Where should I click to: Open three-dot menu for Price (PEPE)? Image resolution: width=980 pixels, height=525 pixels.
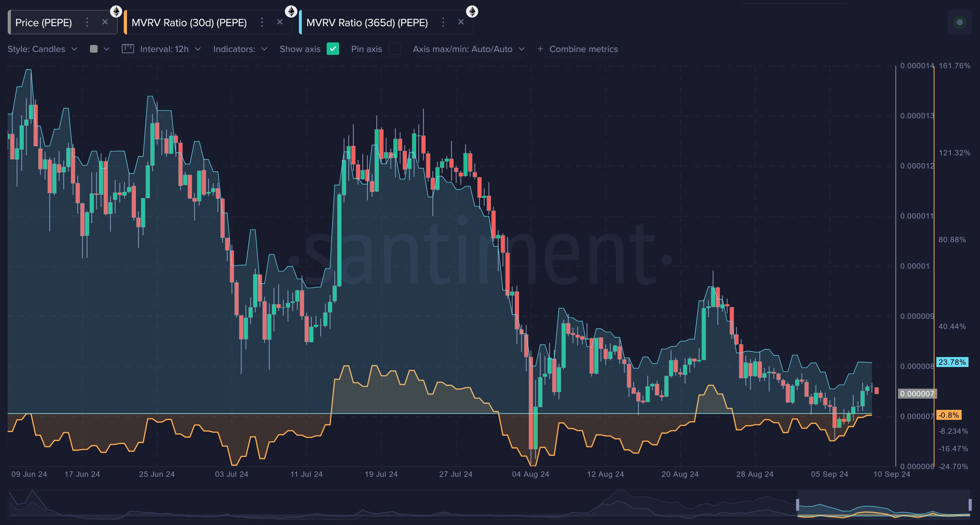click(x=87, y=22)
